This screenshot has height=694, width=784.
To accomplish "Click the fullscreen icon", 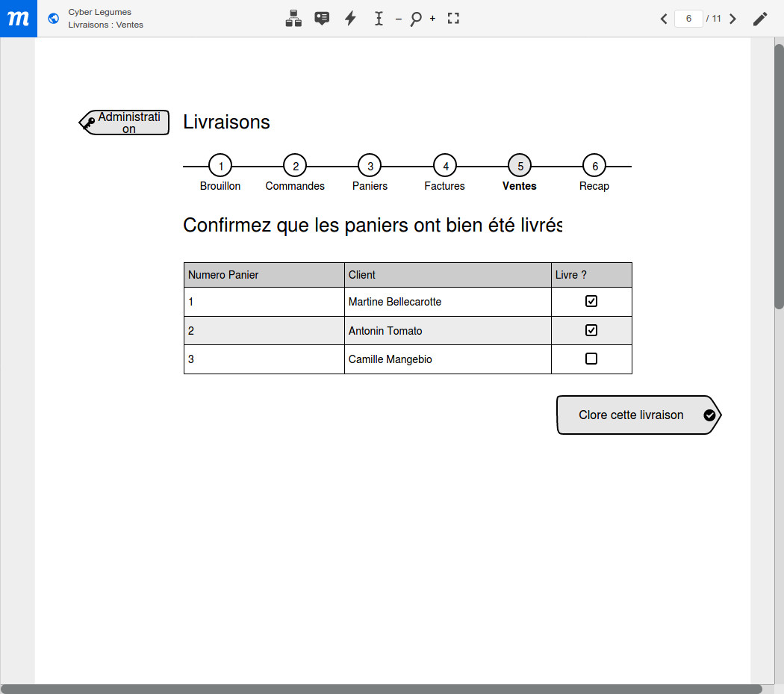I will point(453,19).
